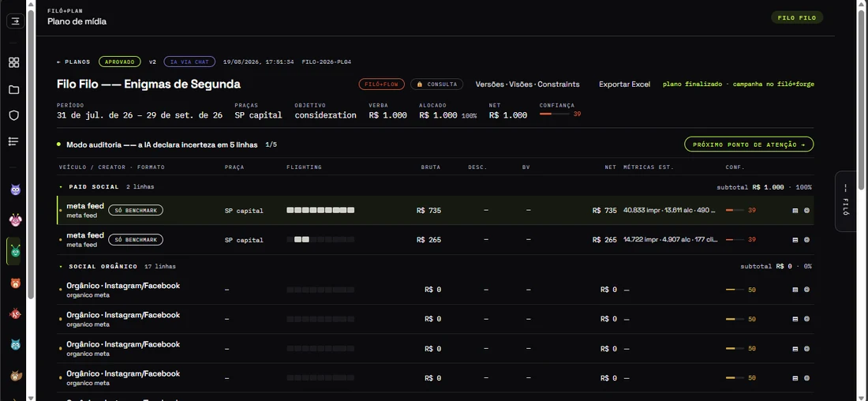Click the timestamp 19/08/2026, 17:51:34
Image resolution: width=868 pixels, height=401 pixels.
[259, 62]
